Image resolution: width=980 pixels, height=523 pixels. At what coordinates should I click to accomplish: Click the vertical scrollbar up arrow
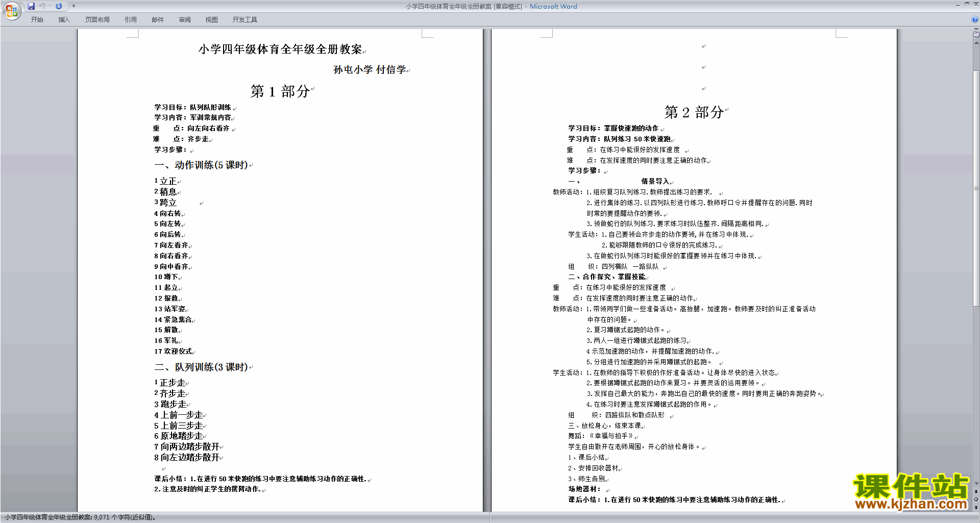pos(976,43)
